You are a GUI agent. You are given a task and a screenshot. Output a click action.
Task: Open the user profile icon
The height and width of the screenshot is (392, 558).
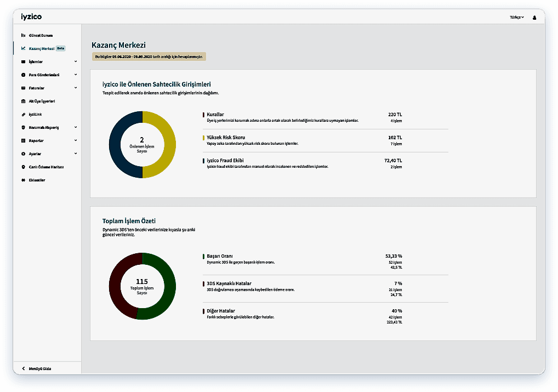[x=534, y=18]
